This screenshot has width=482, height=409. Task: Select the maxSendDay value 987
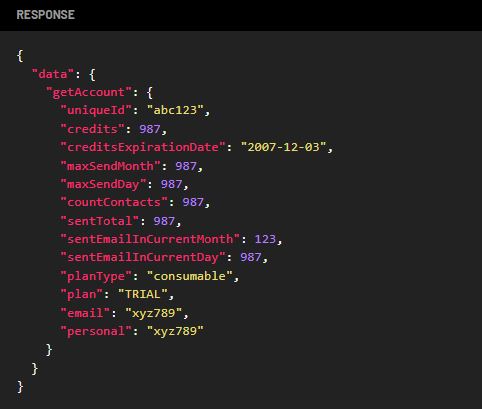tap(171, 184)
